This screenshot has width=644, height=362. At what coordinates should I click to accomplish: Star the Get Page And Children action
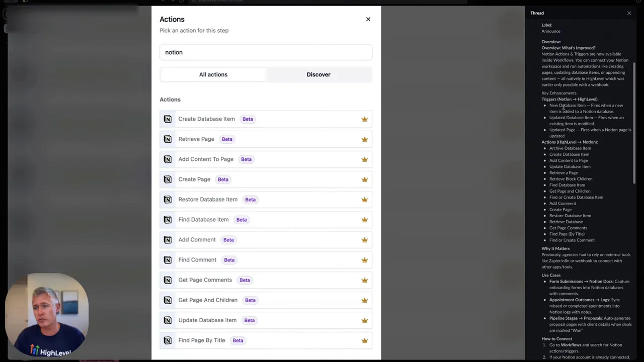[364, 300]
